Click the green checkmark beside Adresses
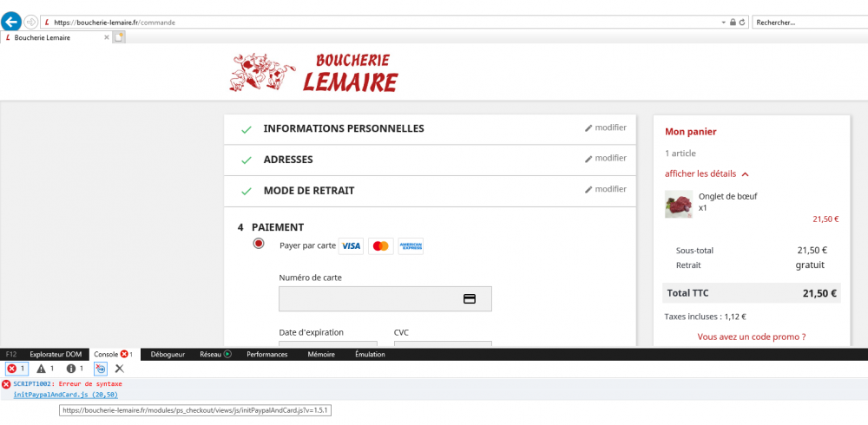 [247, 160]
